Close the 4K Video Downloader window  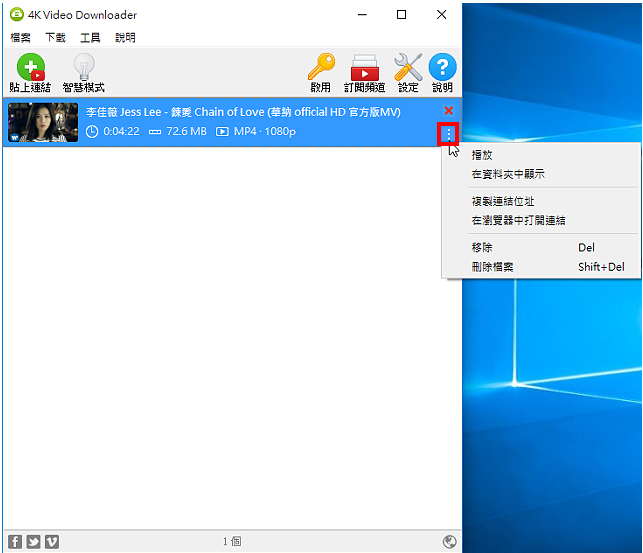pos(442,15)
